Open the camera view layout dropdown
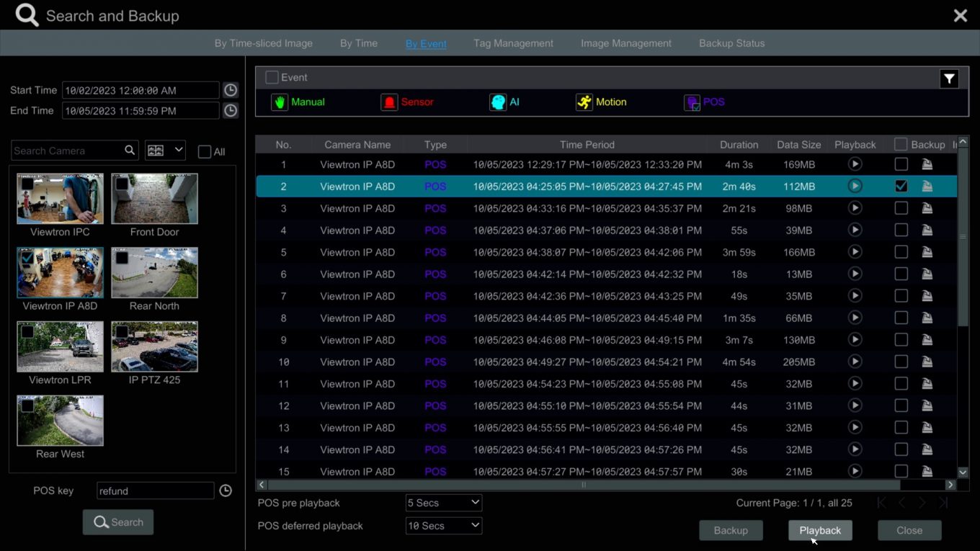Viewport: 980px width, 551px height. 165,151
